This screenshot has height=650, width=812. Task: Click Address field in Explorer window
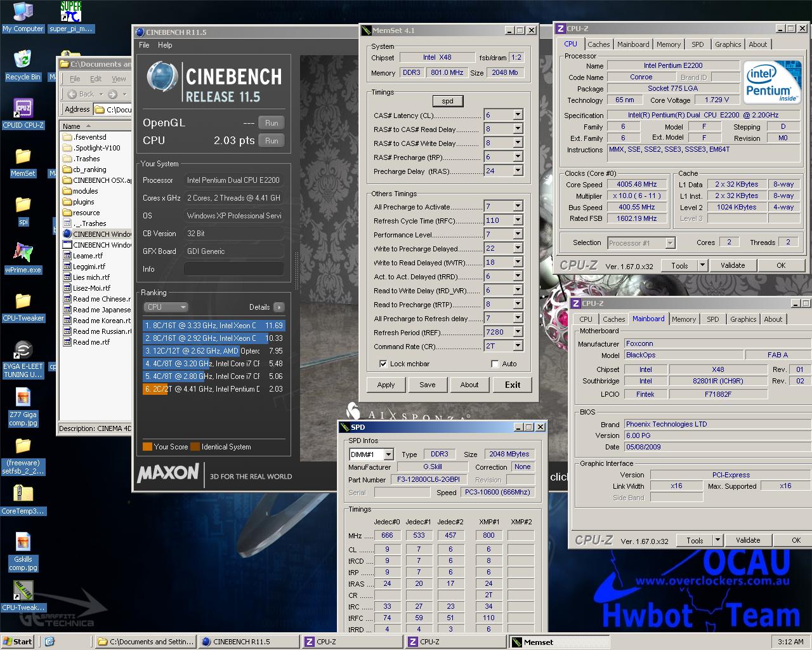pyautogui.click(x=113, y=109)
